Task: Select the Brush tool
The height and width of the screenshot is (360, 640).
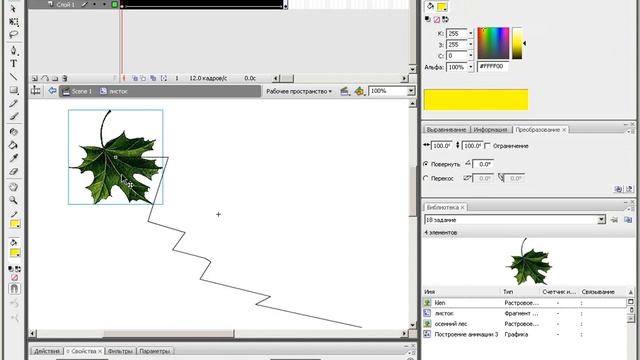Action: coord(13,116)
